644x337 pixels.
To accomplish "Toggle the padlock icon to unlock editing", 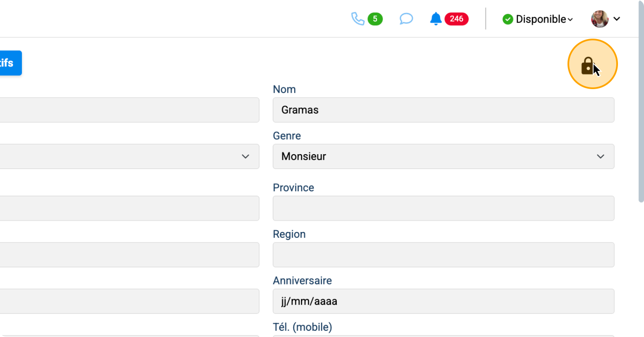I will coord(588,66).
